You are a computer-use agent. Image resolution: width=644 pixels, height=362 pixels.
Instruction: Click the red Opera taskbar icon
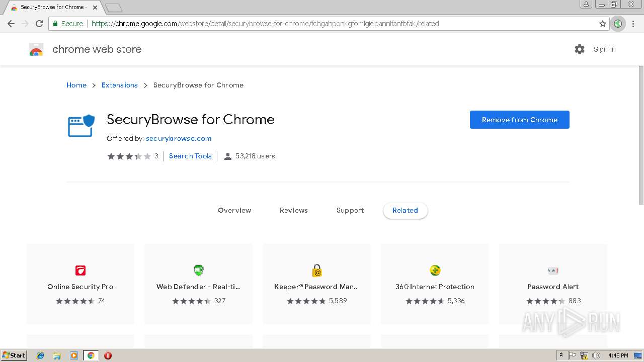[108, 355]
